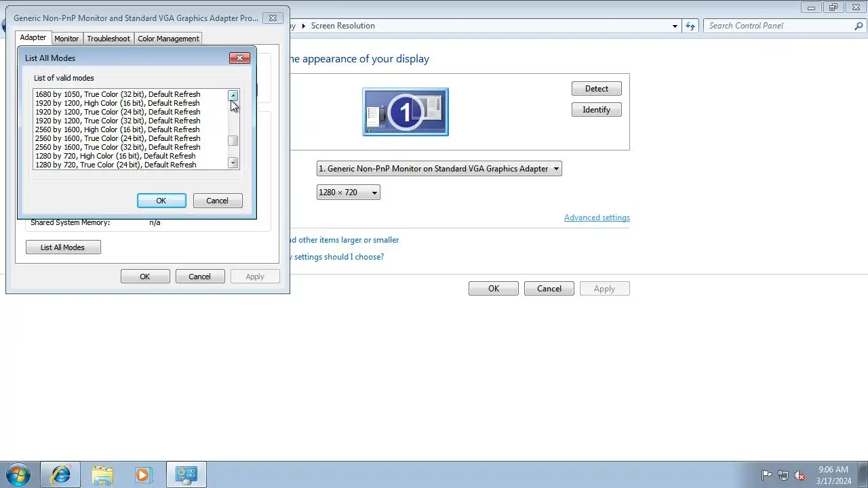The height and width of the screenshot is (488, 868).
Task: Click the magnifier icon in Control Panel search
Action: (859, 26)
